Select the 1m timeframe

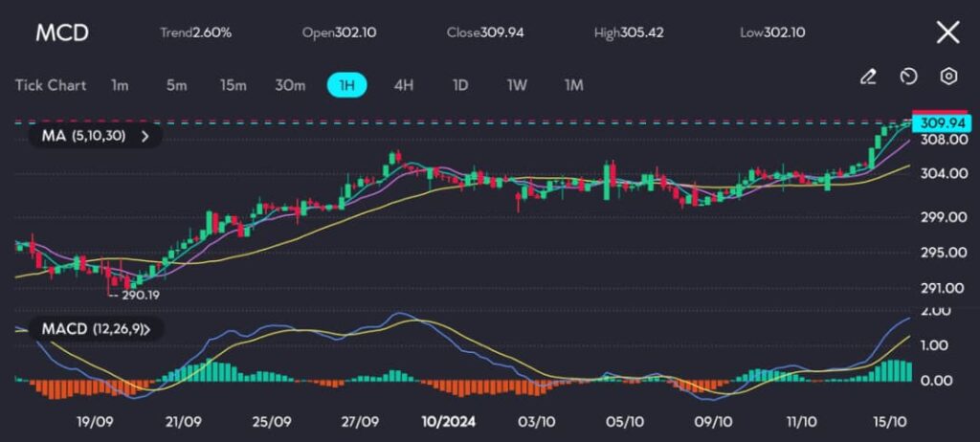pyautogui.click(x=120, y=85)
